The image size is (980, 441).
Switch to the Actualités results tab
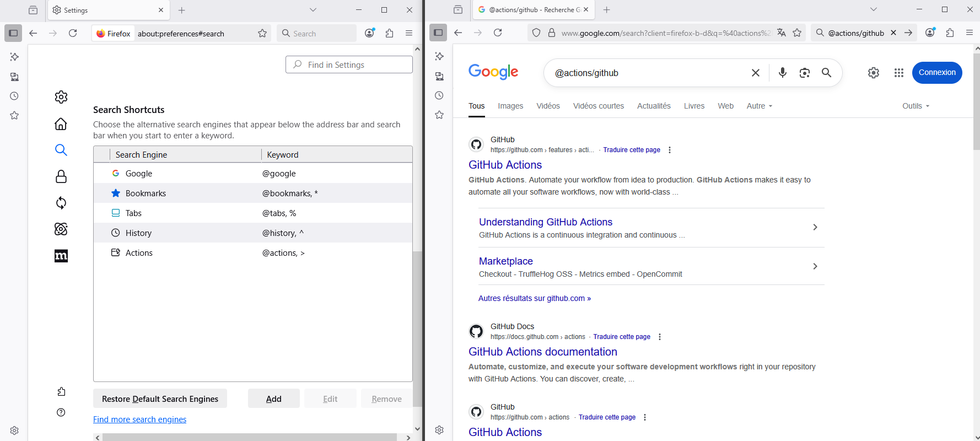click(x=654, y=106)
